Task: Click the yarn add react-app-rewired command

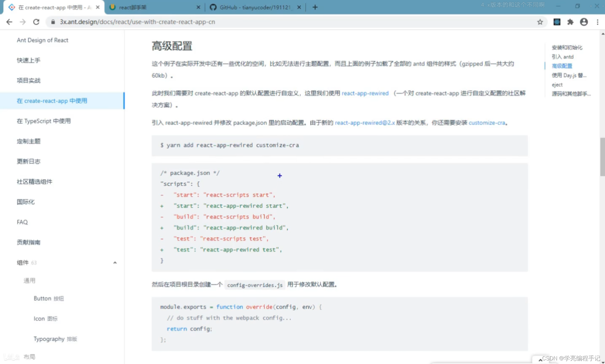Action: pyautogui.click(x=229, y=145)
